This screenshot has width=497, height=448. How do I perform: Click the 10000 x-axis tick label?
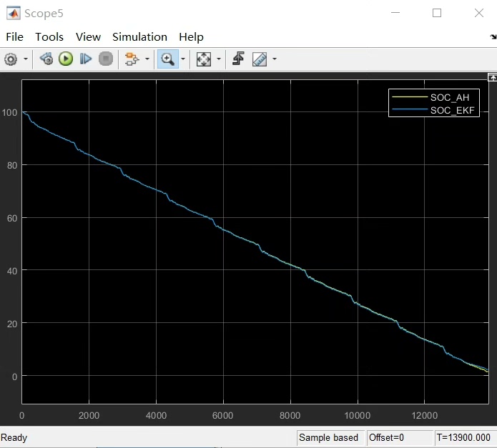pos(358,415)
